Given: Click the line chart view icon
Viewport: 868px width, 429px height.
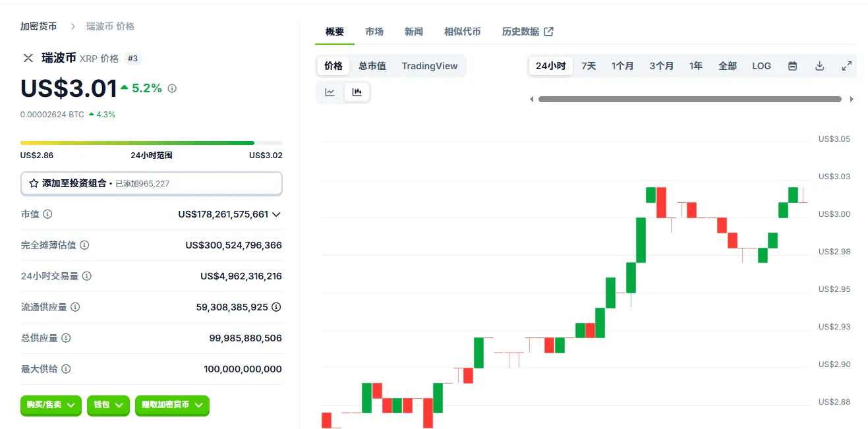Looking at the screenshot, I should pyautogui.click(x=330, y=92).
